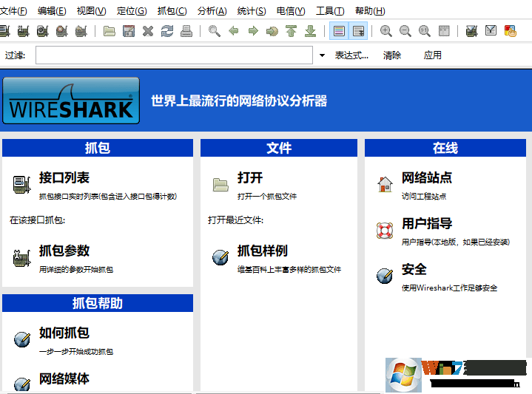532x394 pixels.
Task: Open the 统计(S) menu
Action: pos(252,11)
